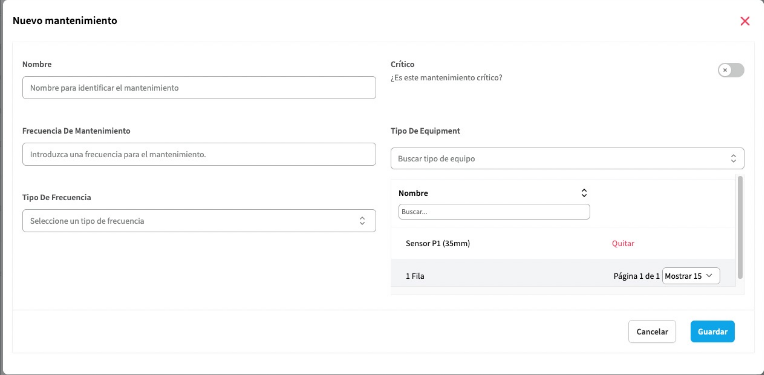Click the Buscar... table filter field

click(x=494, y=212)
